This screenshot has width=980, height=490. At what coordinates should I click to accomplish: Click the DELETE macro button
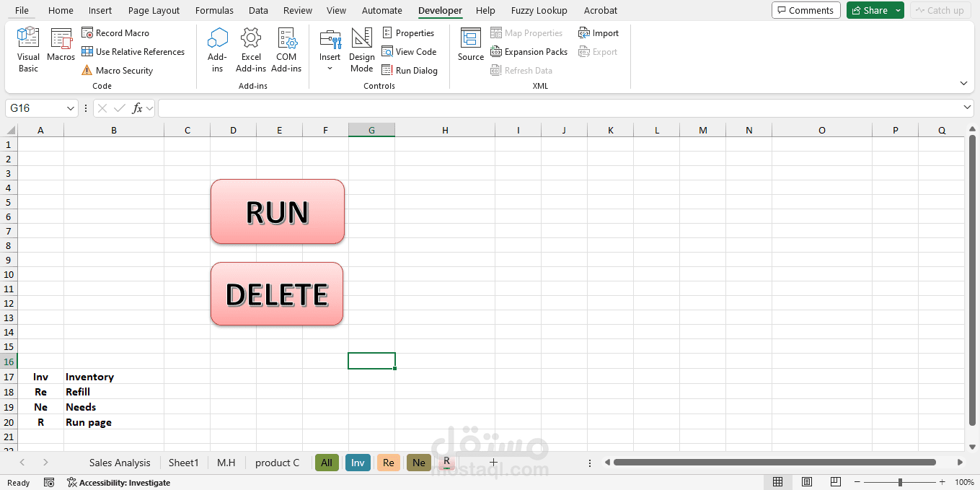[277, 294]
